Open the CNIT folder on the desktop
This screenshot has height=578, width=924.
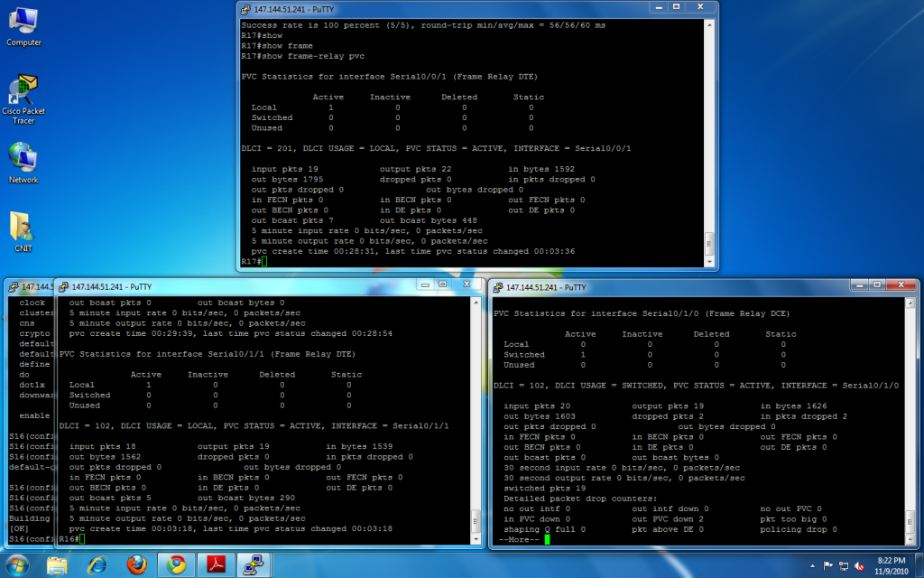coord(23,226)
